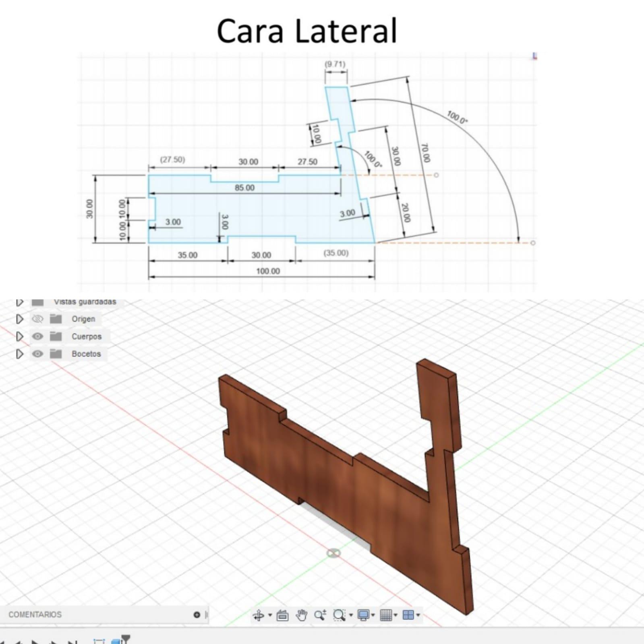Select the Orbit navigation tool
644x644 pixels.
pyautogui.click(x=258, y=615)
